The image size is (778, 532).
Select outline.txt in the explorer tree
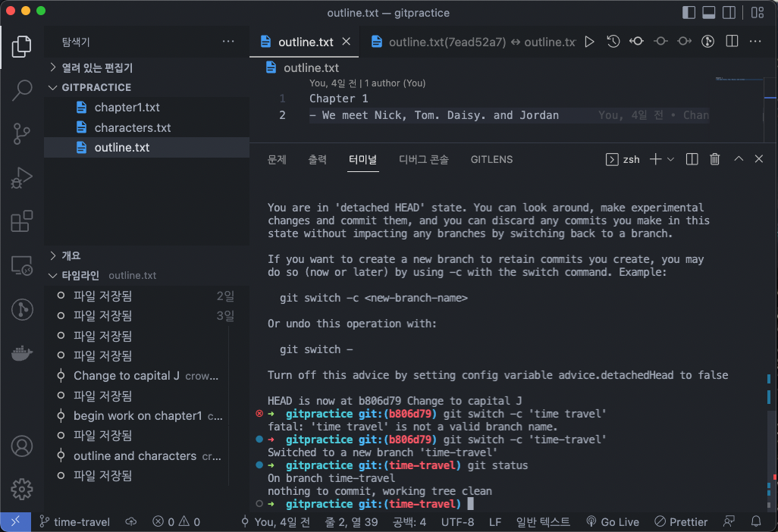coord(147,147)
